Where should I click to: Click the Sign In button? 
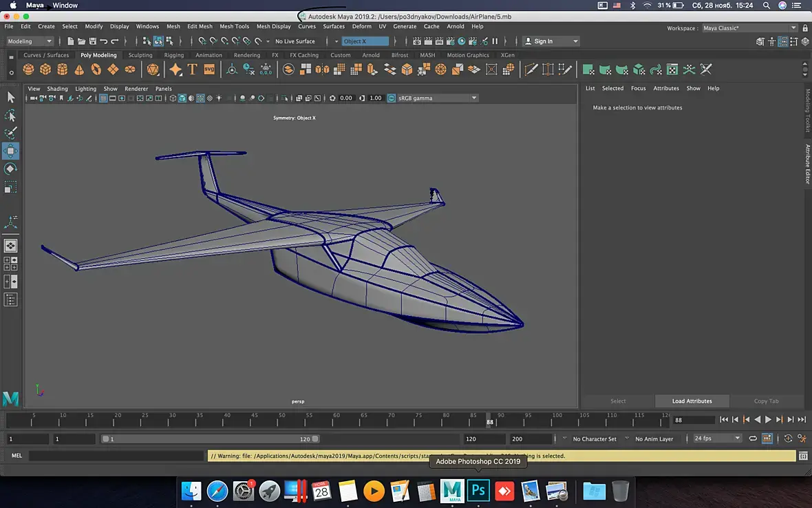click(551, 41)
